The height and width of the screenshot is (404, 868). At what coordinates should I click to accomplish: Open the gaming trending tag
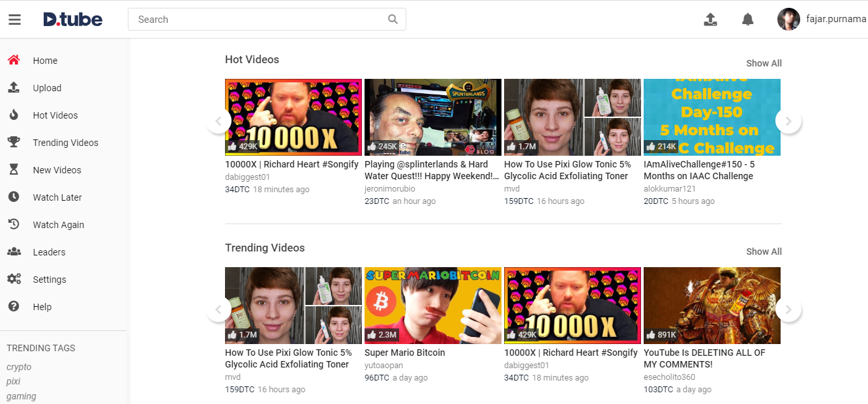22,396
